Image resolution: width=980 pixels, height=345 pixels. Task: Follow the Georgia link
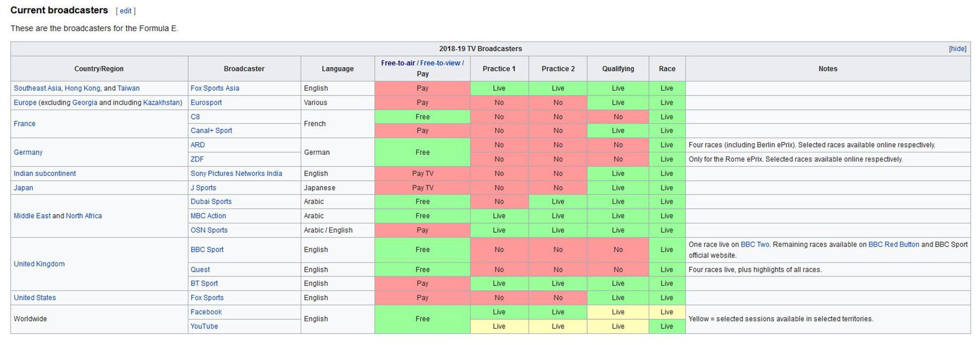[85, 102]
